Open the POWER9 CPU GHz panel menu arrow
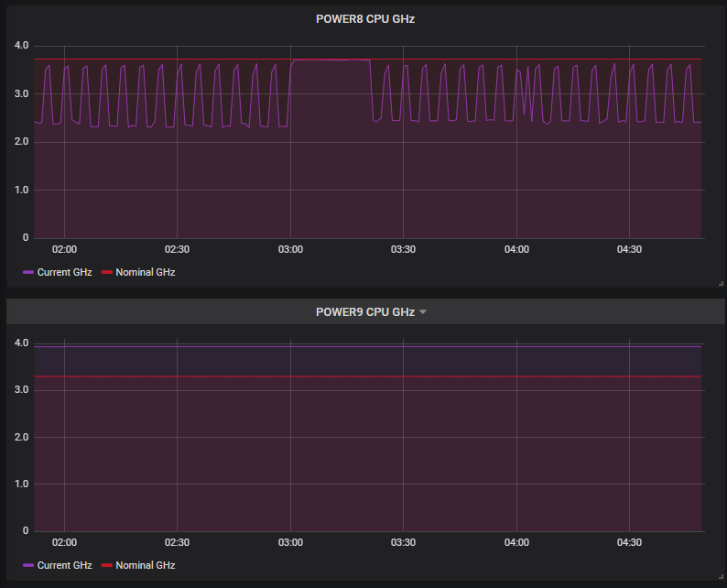 coord(422,312)
